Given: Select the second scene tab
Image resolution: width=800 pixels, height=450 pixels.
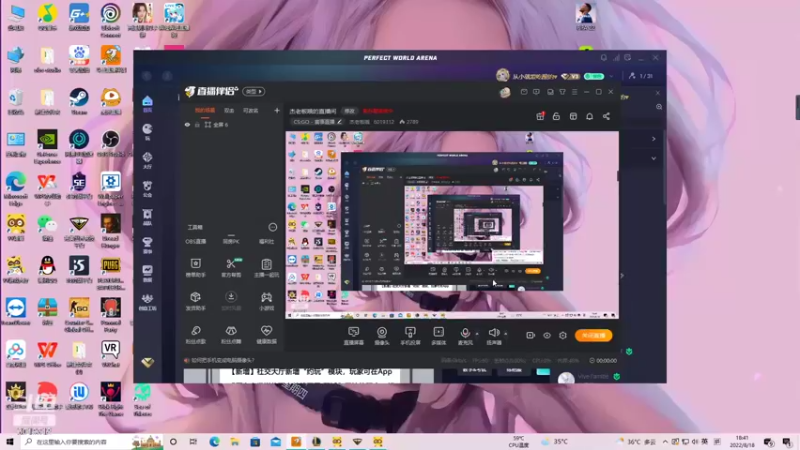Looking at the screenshot, I should 229,110.
